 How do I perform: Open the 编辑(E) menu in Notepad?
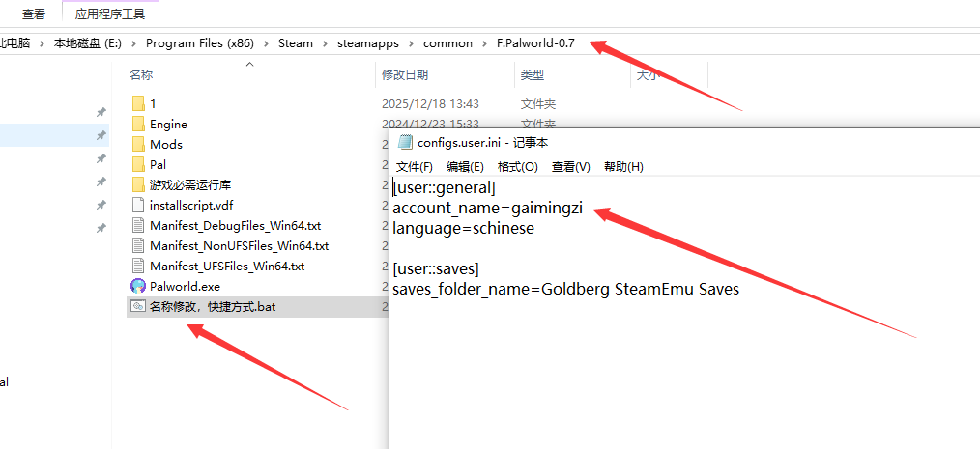465,167
